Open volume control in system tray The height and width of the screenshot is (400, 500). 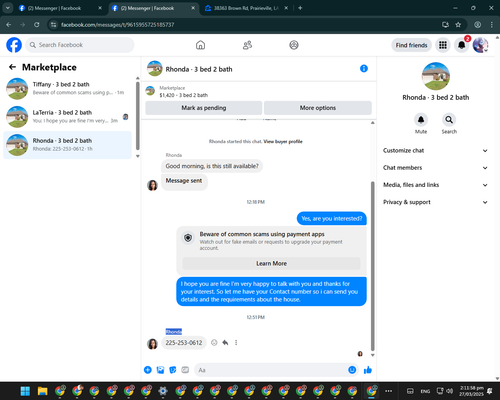pos(450,391)
